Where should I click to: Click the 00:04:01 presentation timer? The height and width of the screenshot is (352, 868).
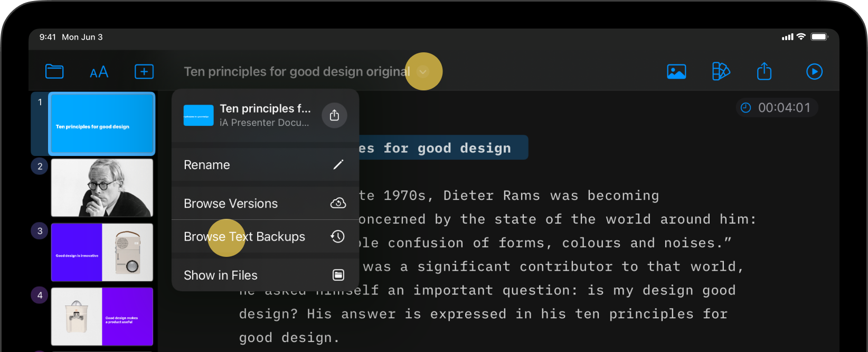[777, 108]
